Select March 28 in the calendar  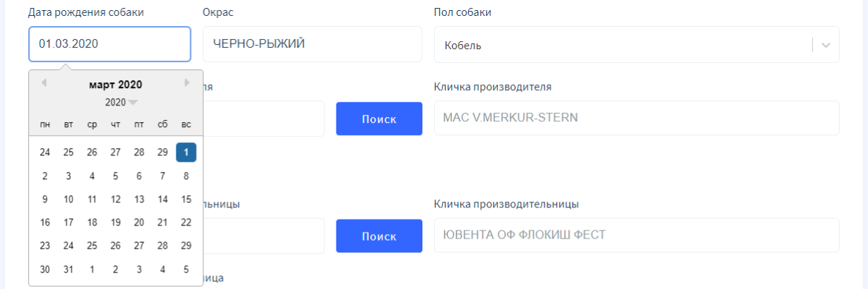click(x=163, y=246)
